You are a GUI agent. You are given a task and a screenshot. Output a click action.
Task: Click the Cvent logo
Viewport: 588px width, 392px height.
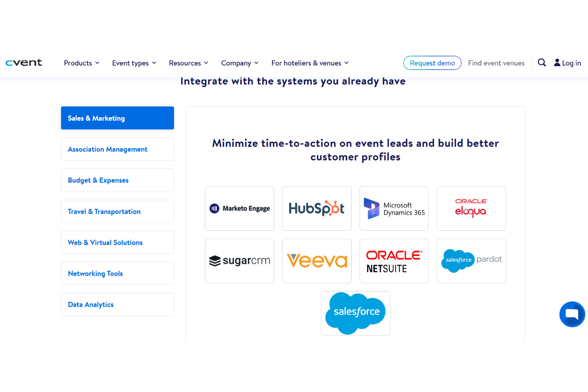pyautogui.click(x=24, y=63)
